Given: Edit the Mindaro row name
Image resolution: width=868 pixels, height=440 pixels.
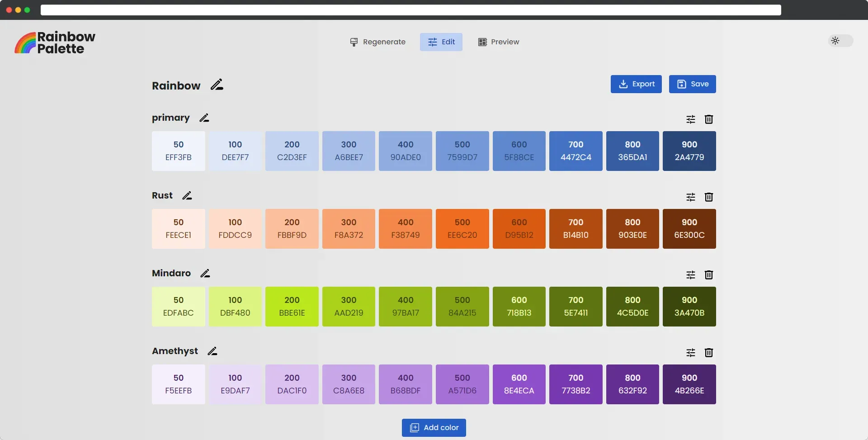Looking at the screenshot, I should pyautogui.click(x=205, y=273).
